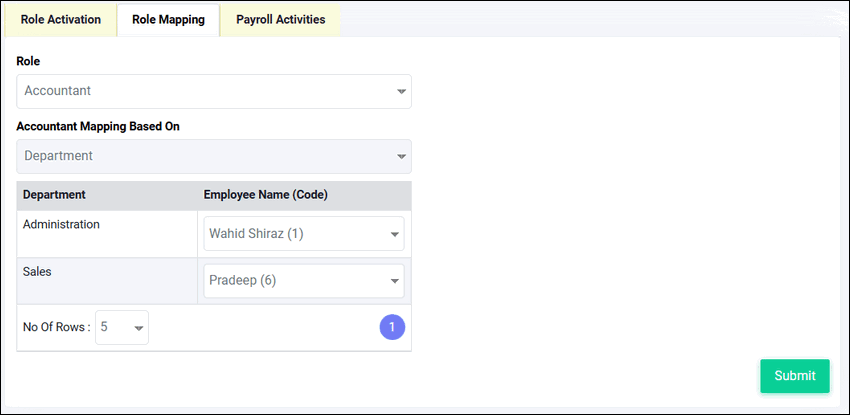The image size is (850, 415).
Task: Open the Wahid Shiraz (1) employee selector
Action: (x=290, y=234)
